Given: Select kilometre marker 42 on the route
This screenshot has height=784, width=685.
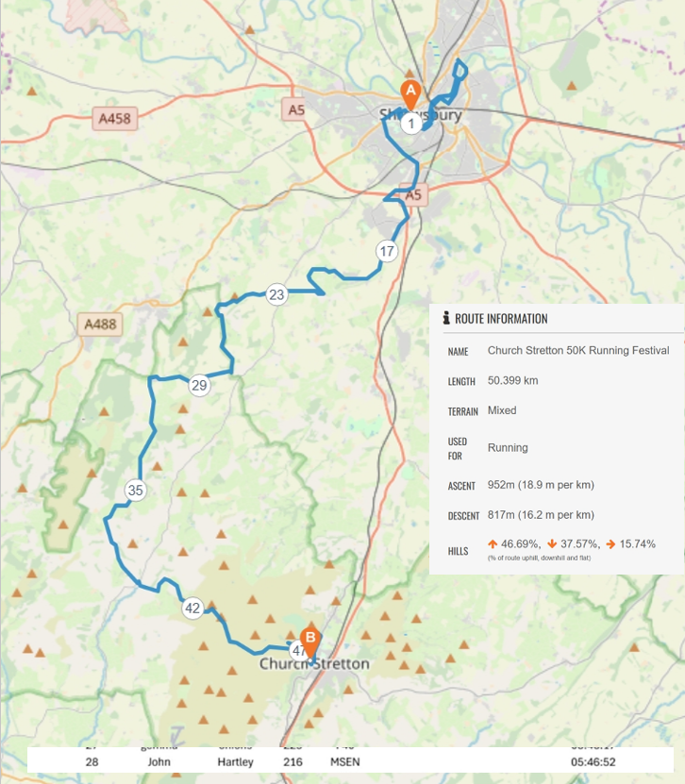Looking at the screenshot, I should click(x=192, y=609).
